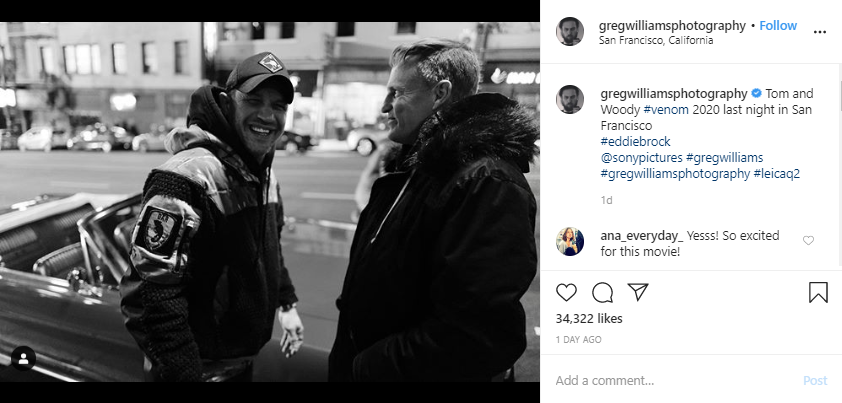Open header profile picture avatar
This screenshot has width=842, height=403.
tap(571, 31)
